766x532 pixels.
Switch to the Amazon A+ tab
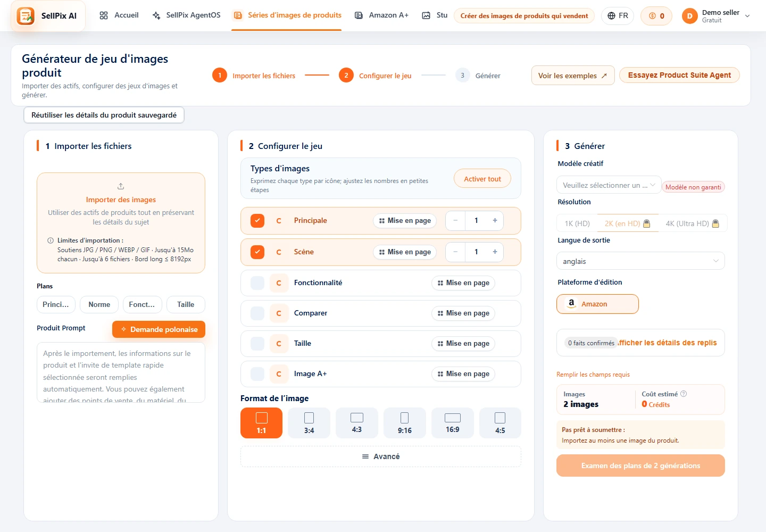point(381,15)
